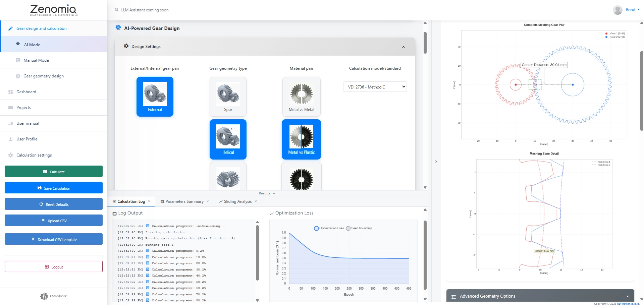
Task: Open the VDI 2736 - Method C dropdown
Action: click(375, 87)
